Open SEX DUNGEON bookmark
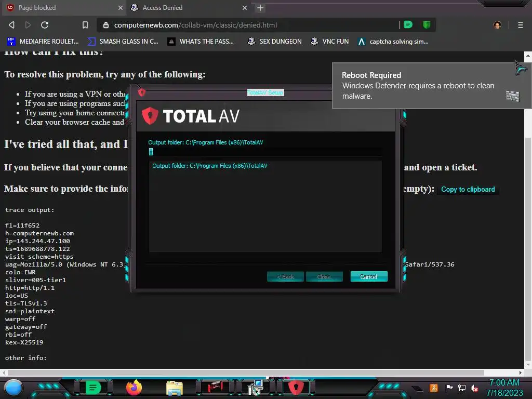 click(x=274, y=42)
